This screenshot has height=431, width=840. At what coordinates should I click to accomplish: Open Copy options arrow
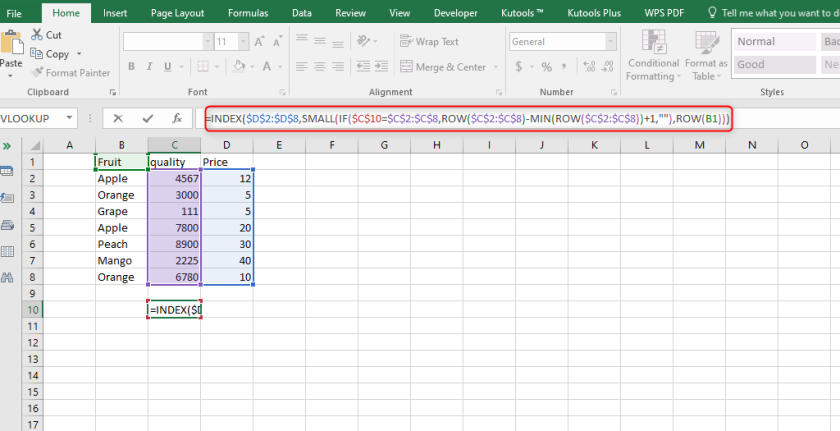(79, 54)
